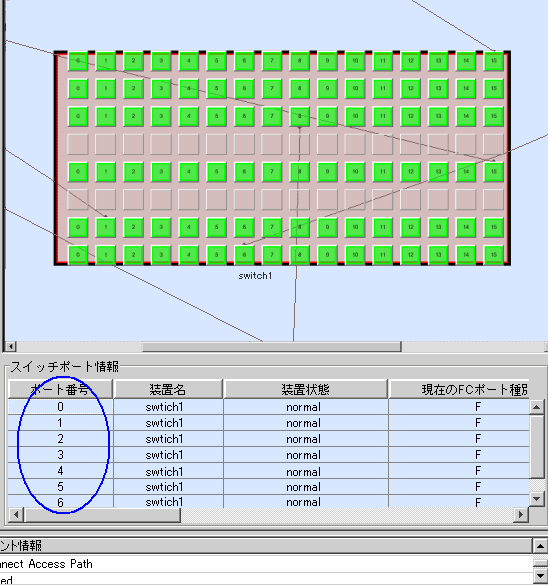Click port 15 in switch1's bottom row
The height and width of the screenshot is (585, 548).
click(x=494, y=254)
